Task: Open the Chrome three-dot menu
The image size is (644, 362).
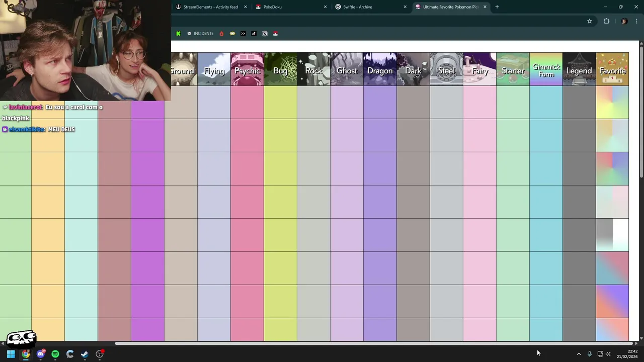Action: tap(636, 21)
